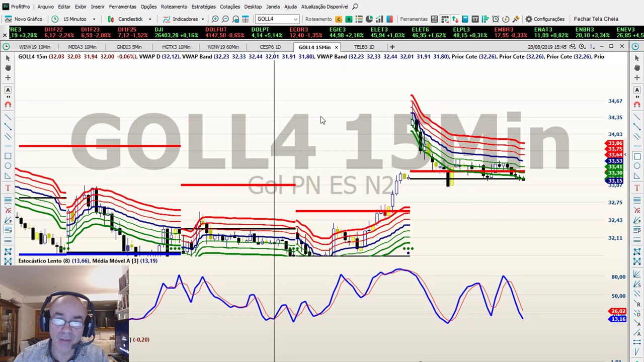Click the right toolbar crosshair plus icon

(x=637, y=77)
